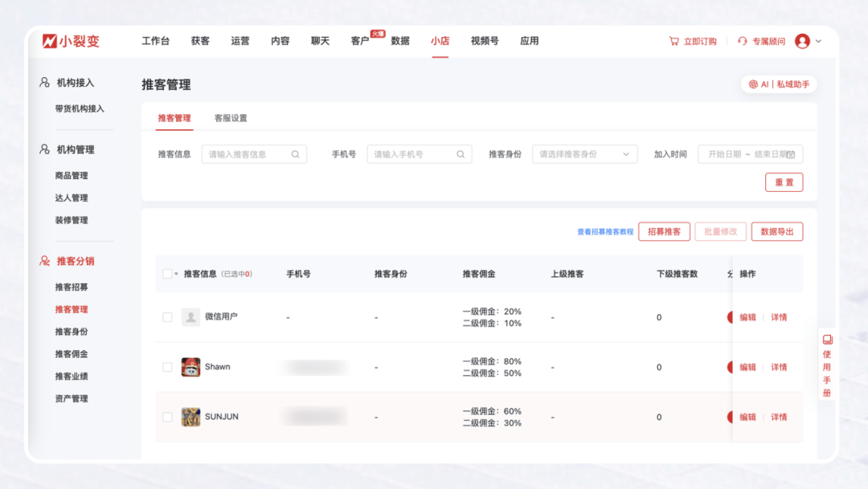The height and width of the screenshot is (489, 868).
Task: Check the box for Shawn's row
Action: tap(167, 367)
